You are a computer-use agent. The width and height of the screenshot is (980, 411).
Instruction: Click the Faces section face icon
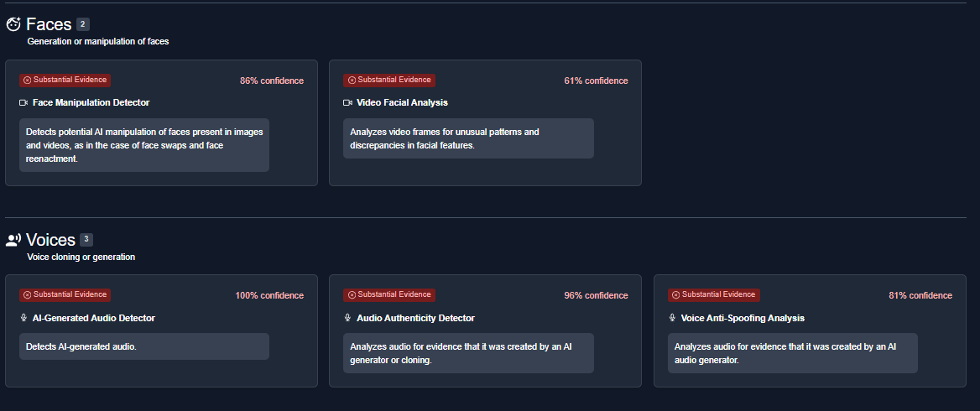[x=13, y=24]
